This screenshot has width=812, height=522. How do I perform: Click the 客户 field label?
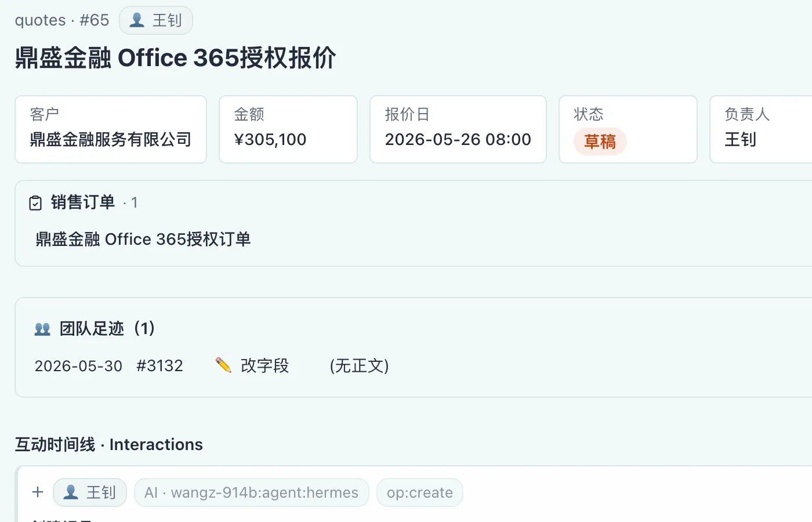45,114
